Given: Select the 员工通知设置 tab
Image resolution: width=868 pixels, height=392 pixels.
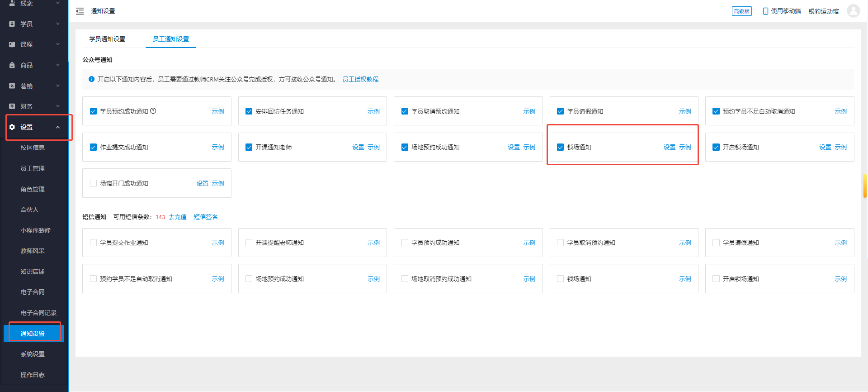Looking at the screenshot, I should click(x=171, y=39).
